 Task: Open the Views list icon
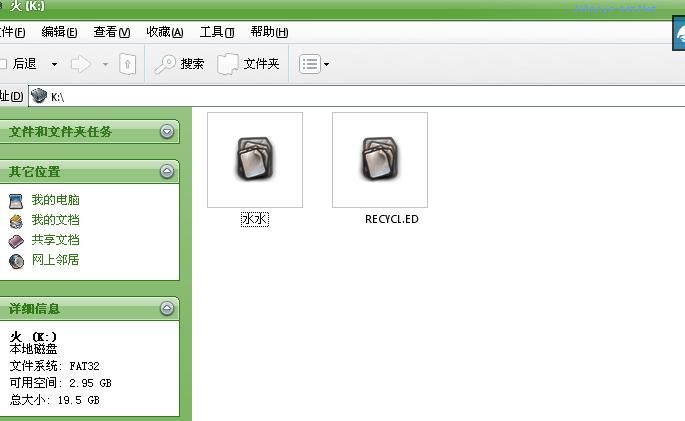pyautogui.click(x=310, y=64)
